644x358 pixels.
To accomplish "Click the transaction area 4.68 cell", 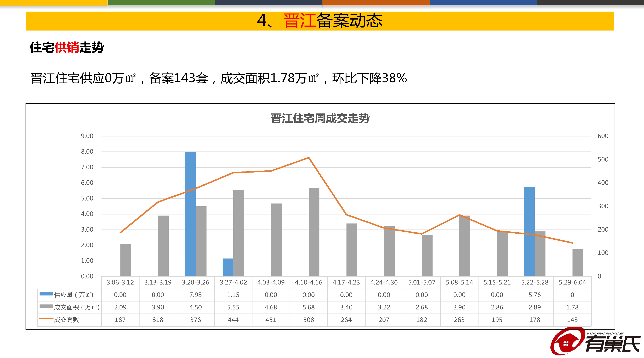I will (271, 308).
